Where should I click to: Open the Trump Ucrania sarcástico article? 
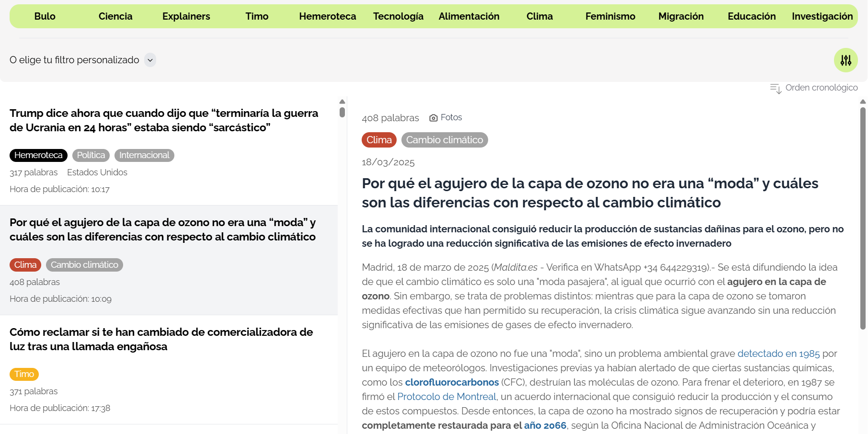(x=164, y=120)
